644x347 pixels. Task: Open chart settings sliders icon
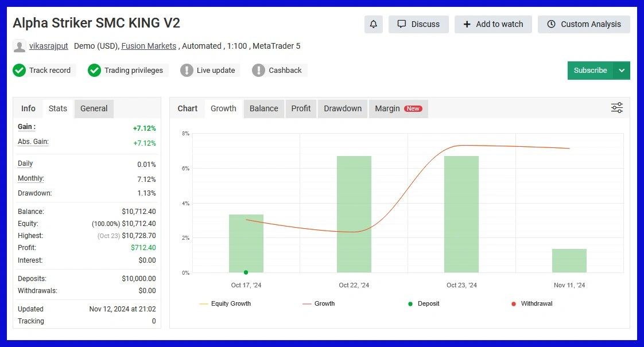[x=617, y=108]
